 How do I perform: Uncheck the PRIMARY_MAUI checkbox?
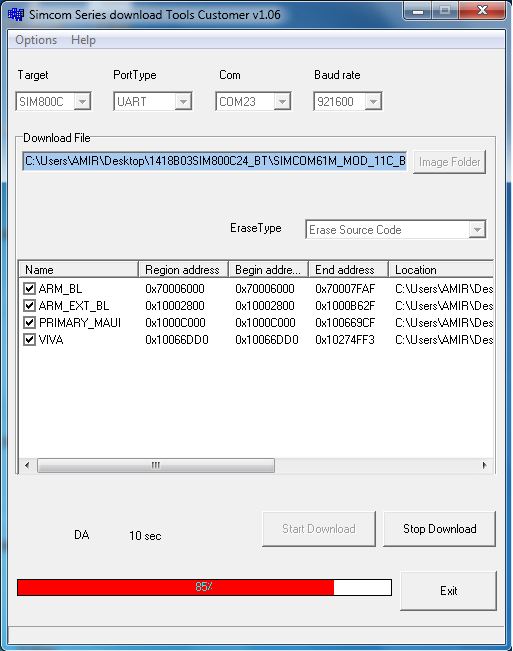click(x=29, y=323)
